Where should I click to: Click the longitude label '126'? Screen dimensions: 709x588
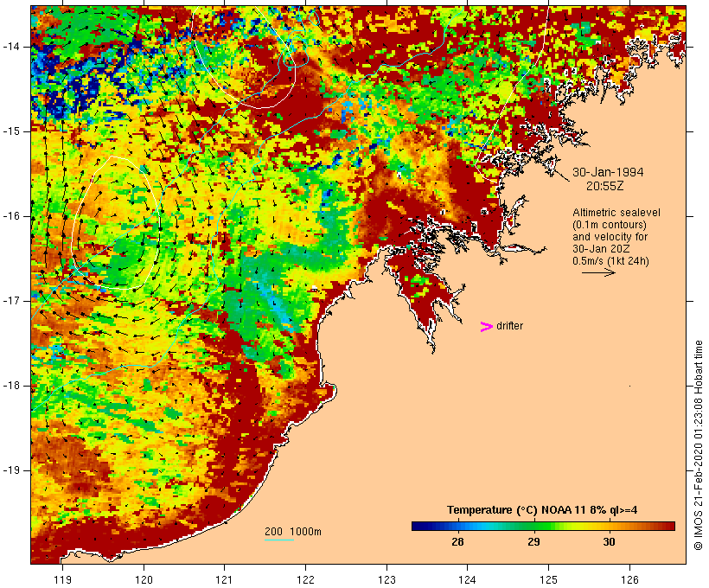[629, 579]
